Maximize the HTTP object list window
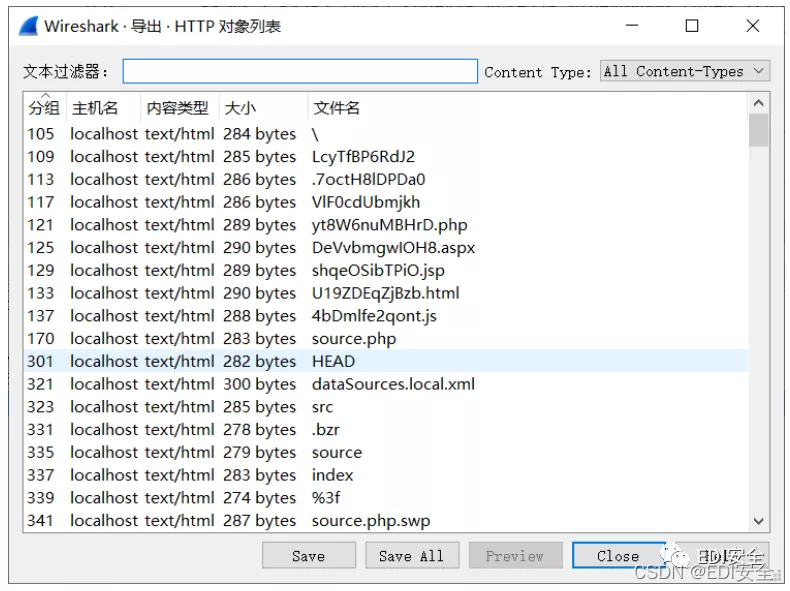The height and width of the screenshot is (591, 790). (x=692, y=25)
